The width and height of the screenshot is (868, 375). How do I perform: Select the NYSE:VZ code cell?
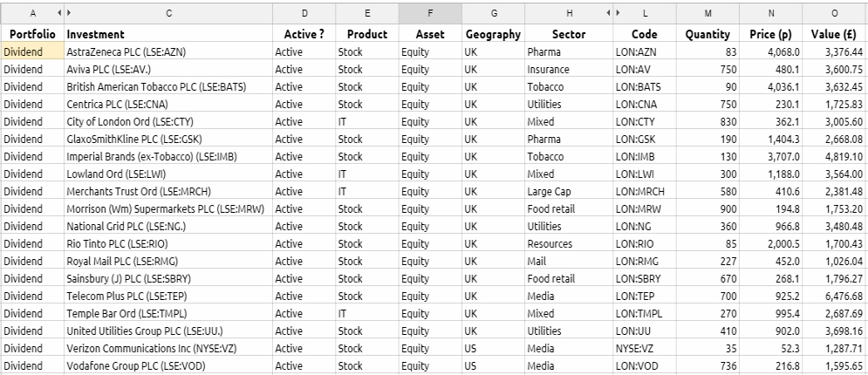click(645, 349)
